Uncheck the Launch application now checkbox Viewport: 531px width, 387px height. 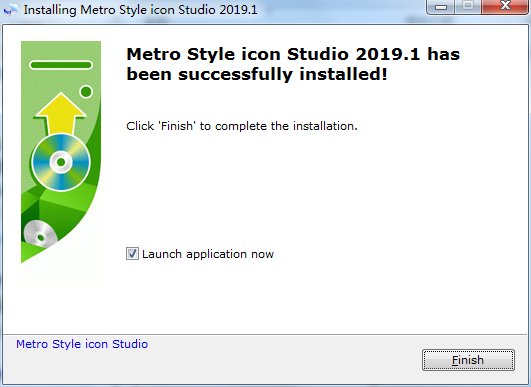tap(132, 254)
